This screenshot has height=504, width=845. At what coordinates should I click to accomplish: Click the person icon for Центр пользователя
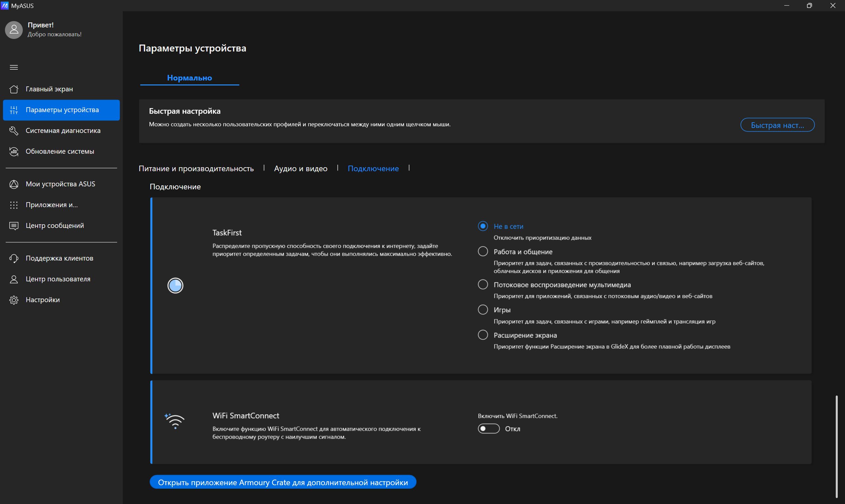14,279
